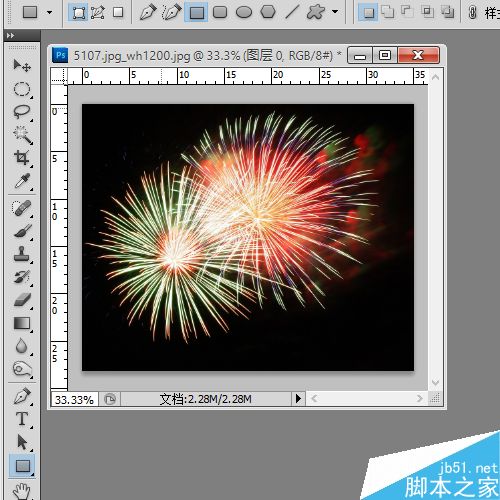Viewport: 500px width, 500px height.
Task: Choose the Clone Stamp tool
Action: 22,254
